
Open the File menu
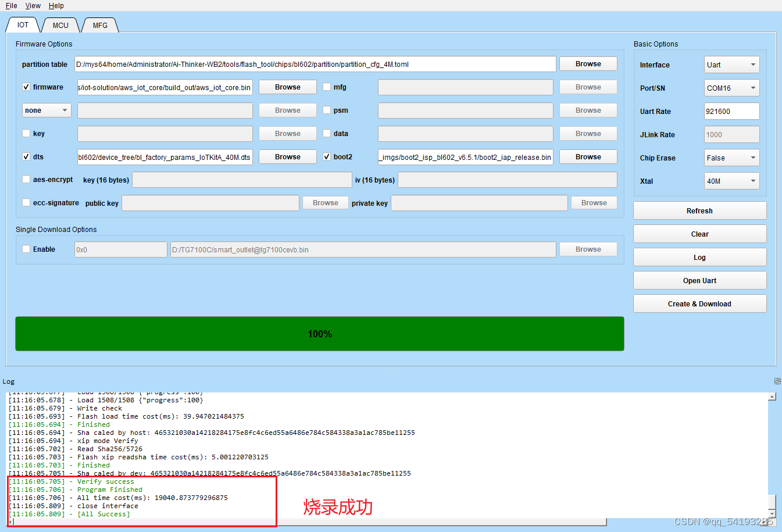click(x=11, y=6)
